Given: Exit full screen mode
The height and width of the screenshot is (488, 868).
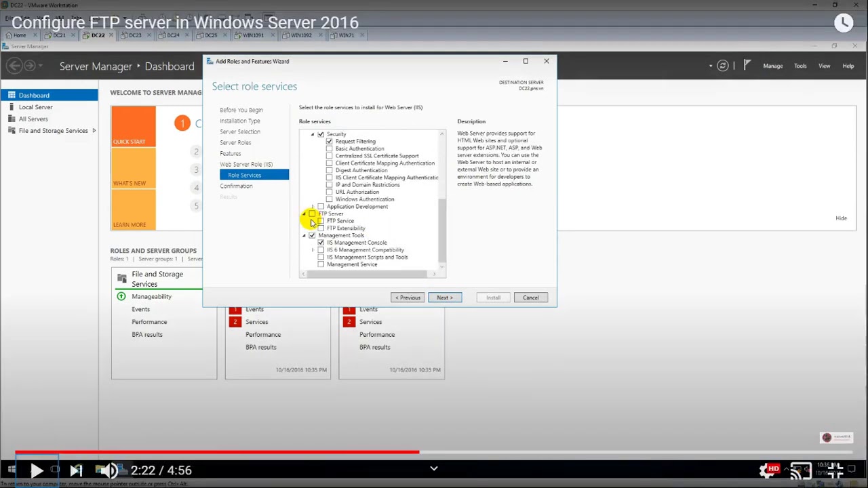Looking at the screenshot, I should click(x=835, y=470).
